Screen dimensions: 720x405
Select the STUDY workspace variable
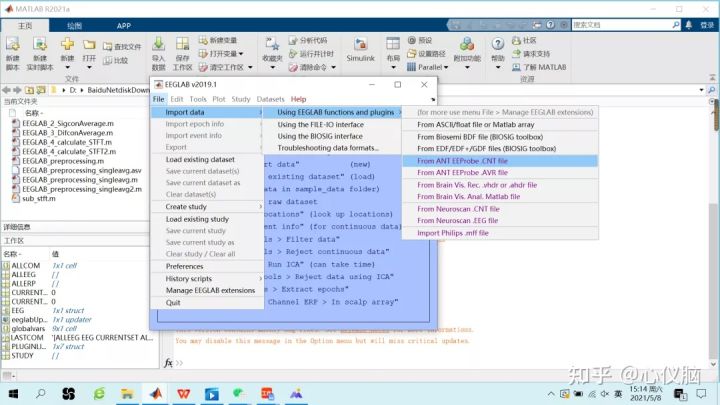pyautogui.click(x=22, y=355)
